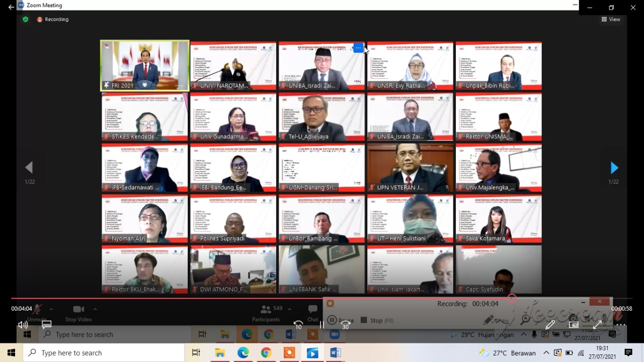The image size is (644, 362).
Task: Click the blue three-dot button on UNIBA tile
Action: tap(358, 48)
